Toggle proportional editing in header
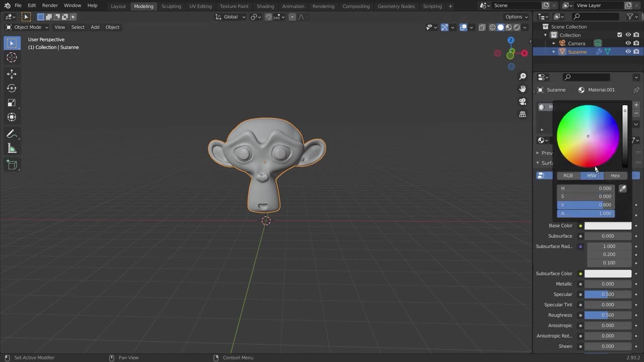 click(292, 17)
